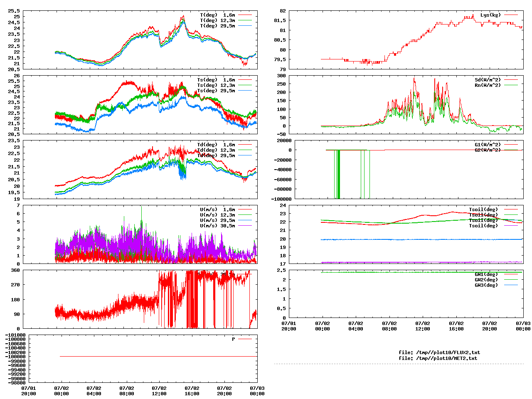The image size is (532, 399).
Task: Pick the Td(deg) 12.3m legend entry
Action: [x=225, y=150]
